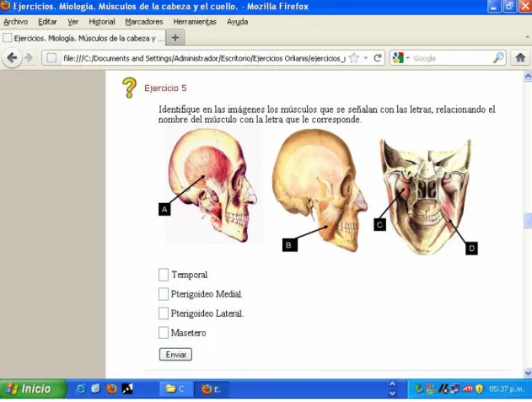This screenshot has width=532, height=402.
Task: Click the Pterigoideo Medial answer box
Action: pyautogui.click(x=164, y=294)
